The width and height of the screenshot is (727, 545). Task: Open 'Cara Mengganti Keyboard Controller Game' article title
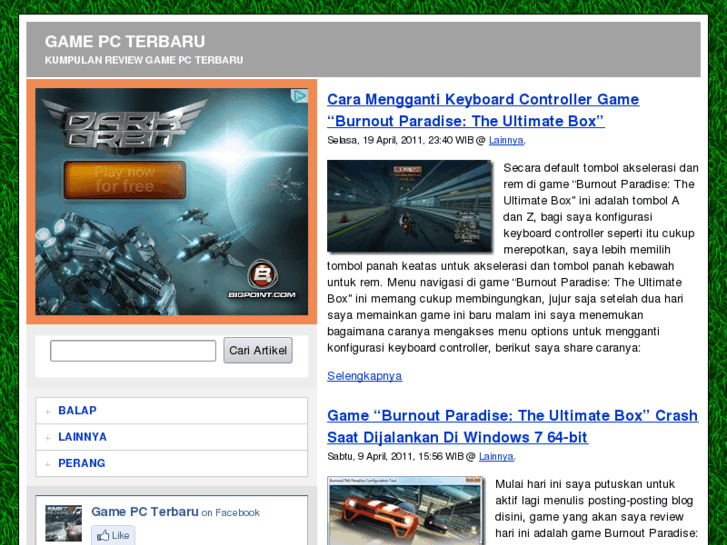tap(483, 110)
